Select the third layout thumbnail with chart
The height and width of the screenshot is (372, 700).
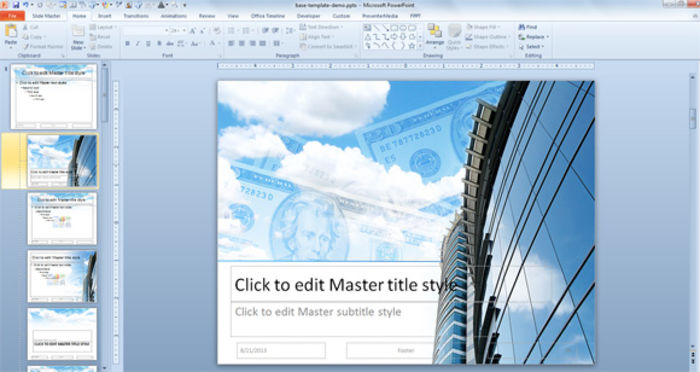click(62, 219)
